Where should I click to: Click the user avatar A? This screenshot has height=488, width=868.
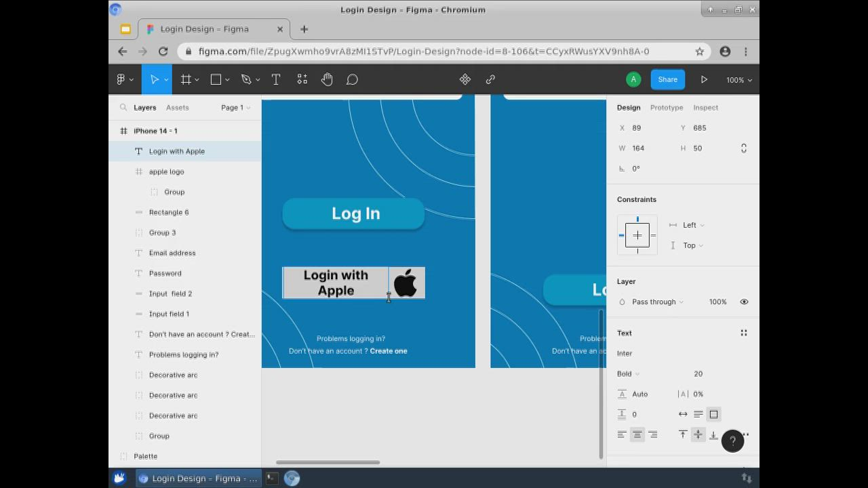point(633,79)
